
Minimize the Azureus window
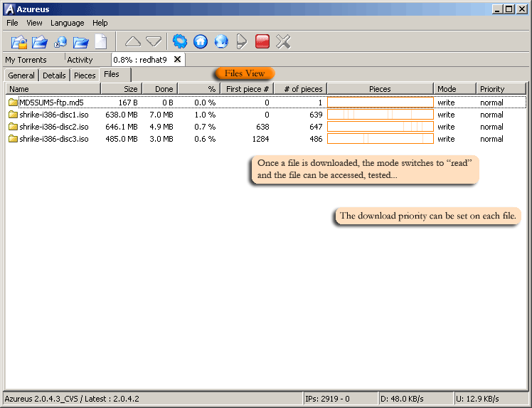[x=497, y=9]
